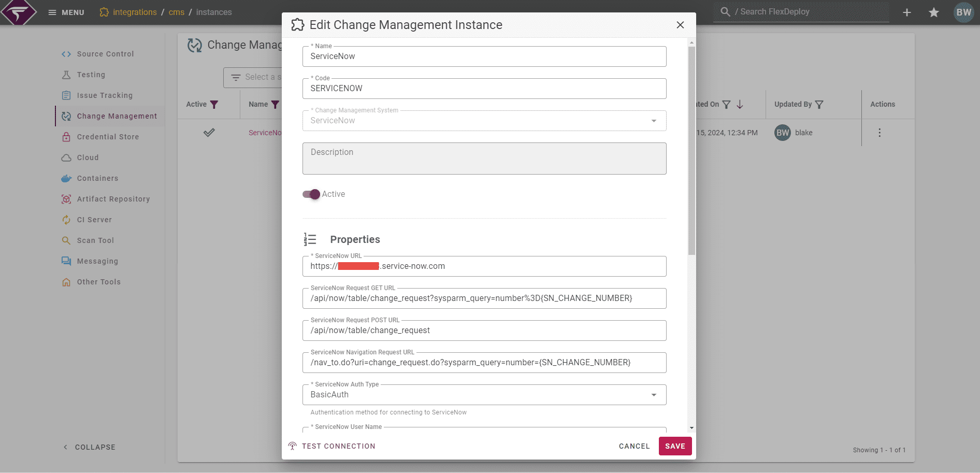Image resolution: width=980 pixels, height=473 pixels.
Task: Filter the Updated By column
Action: (819, 105)
